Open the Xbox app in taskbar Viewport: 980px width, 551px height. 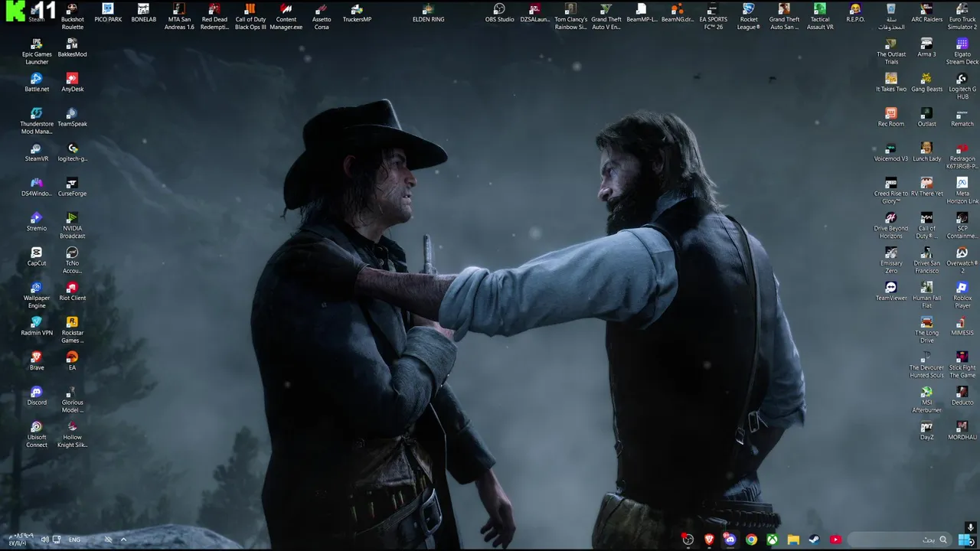point(772,540)
